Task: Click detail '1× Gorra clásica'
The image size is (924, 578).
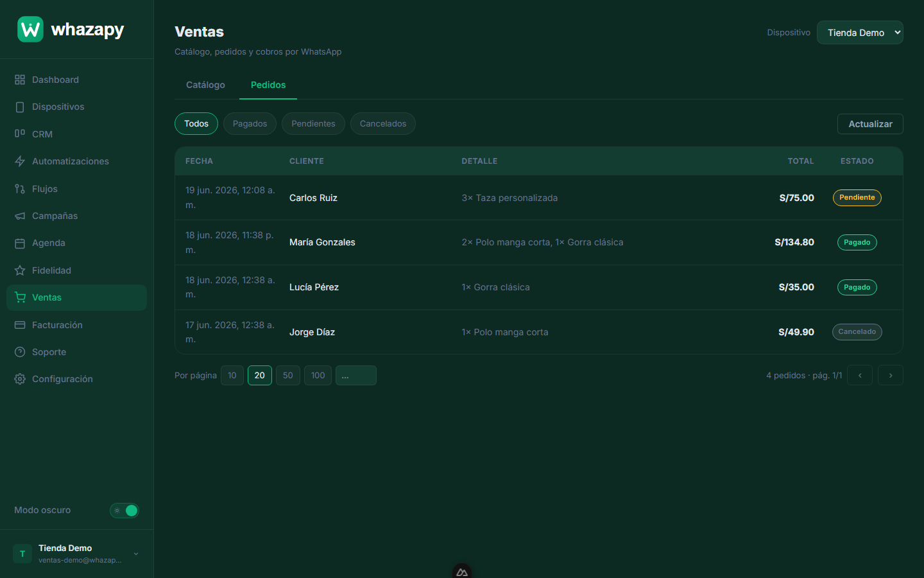Action: (495, 287)
